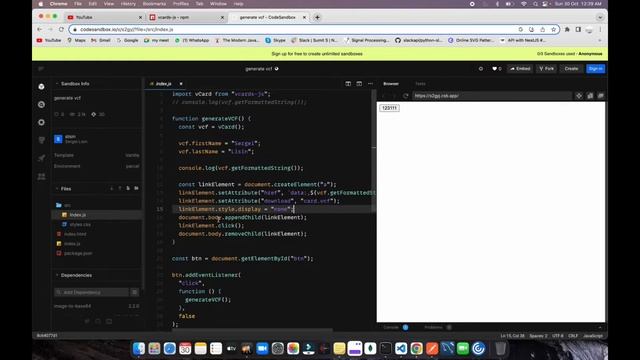The width and height of the screenshot is (640, 360).
Task: Fork this sandbox
Action: tap(547, 69)
